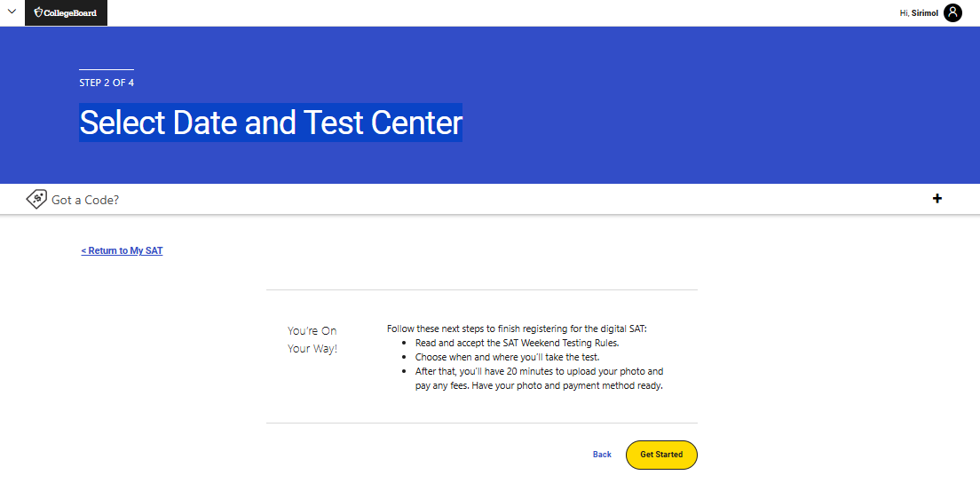Click the white line above step indicator
This screenshot has width=980, height=483.
[107, 69]
